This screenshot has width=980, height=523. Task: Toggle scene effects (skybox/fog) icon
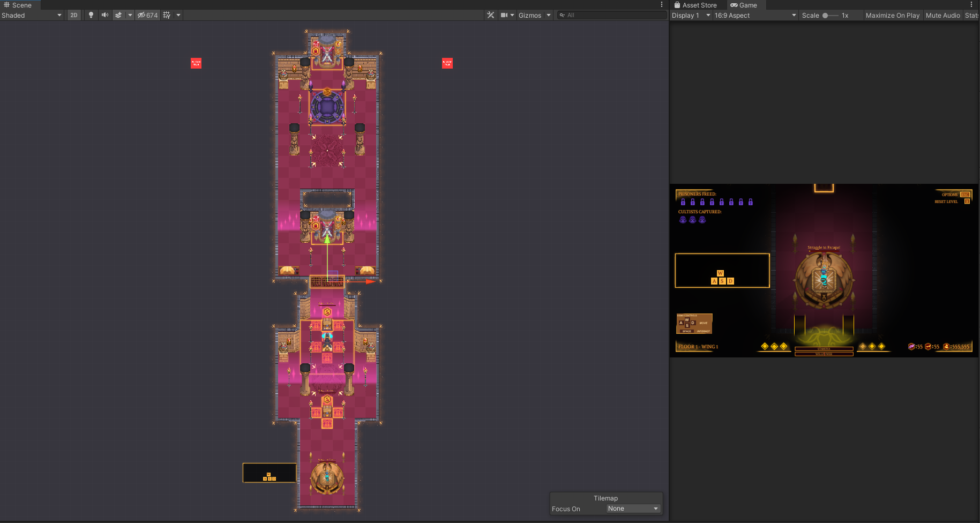[118, 15]
